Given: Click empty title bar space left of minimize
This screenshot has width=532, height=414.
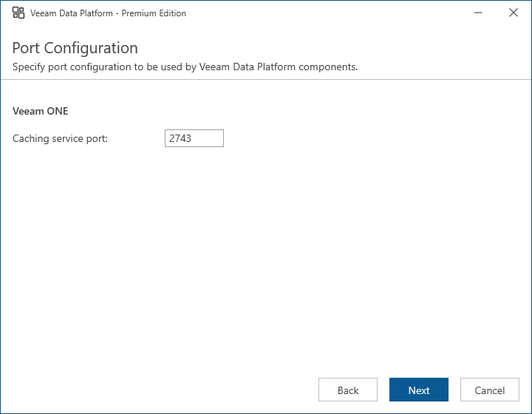Looking at the screenshot, I should (x=332, y=13).
